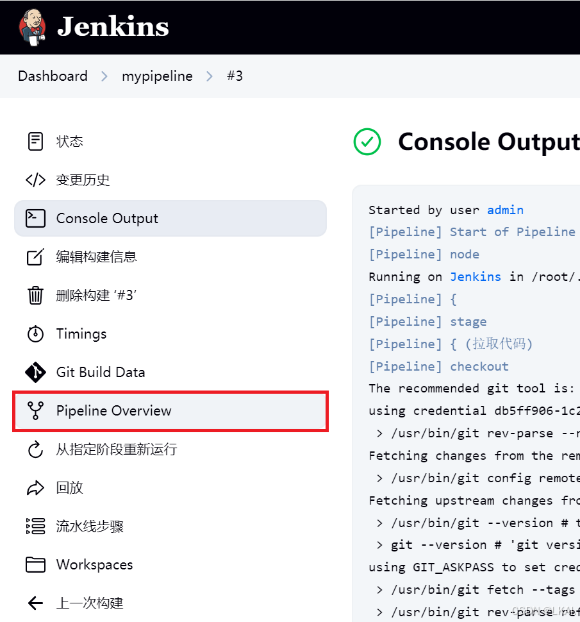Image resolution: width=580 pixels, height=622 pixels.
Task: Click '/usr/bin/git config remote' log line
Action: point(478,478)
